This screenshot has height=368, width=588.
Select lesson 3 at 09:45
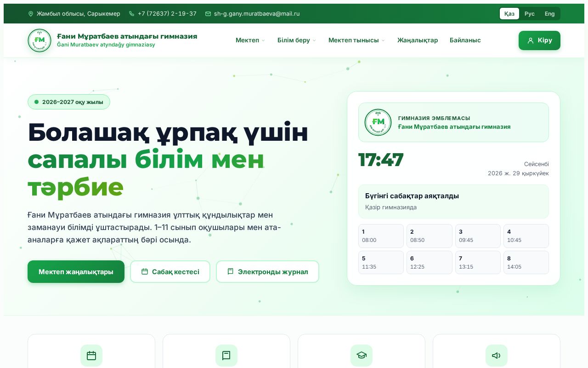pos(478,236)
